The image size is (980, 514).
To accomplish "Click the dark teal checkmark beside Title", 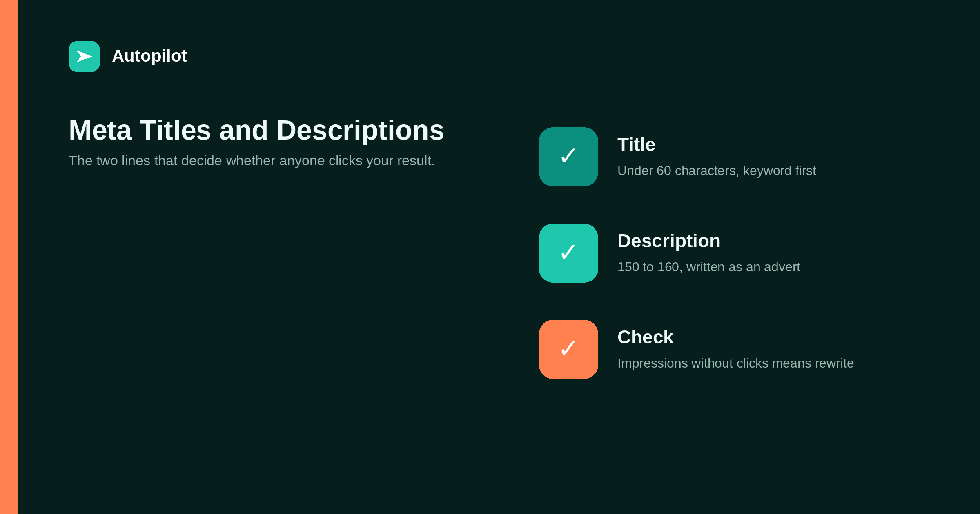I will coord(568,157).
